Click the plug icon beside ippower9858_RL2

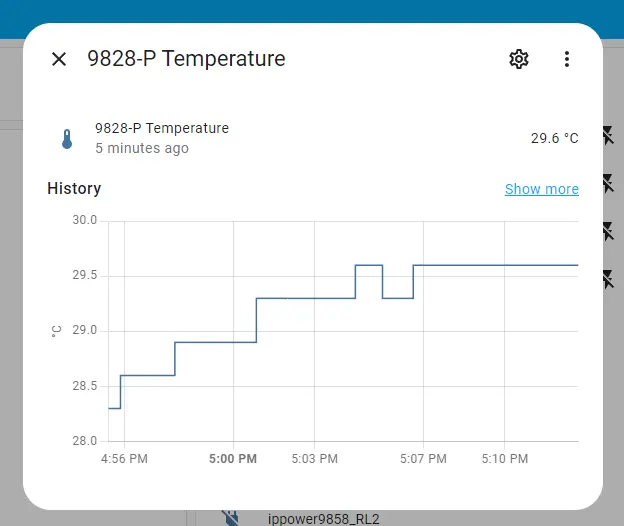(x=230, y=518)
